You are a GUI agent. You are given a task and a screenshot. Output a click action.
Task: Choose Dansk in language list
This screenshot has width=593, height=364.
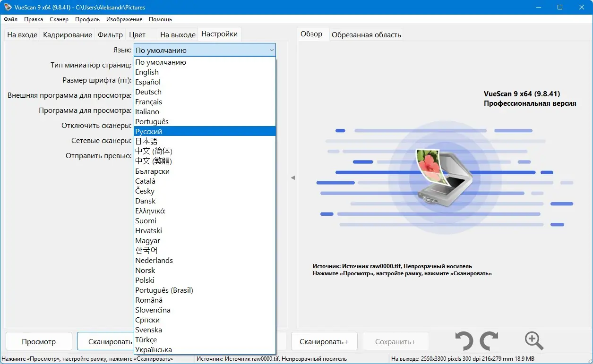(x=205, y=201)
